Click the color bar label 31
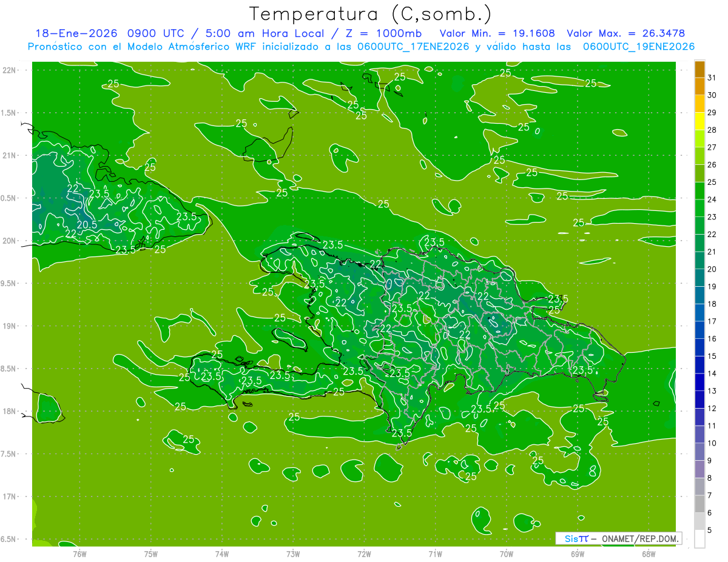 pyautogui.click(x=712, y=78)
